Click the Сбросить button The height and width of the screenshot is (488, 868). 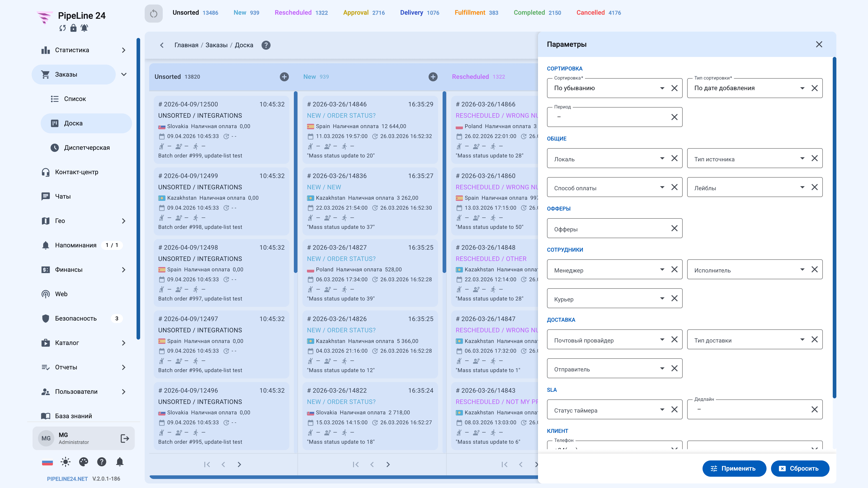point(800,469)
